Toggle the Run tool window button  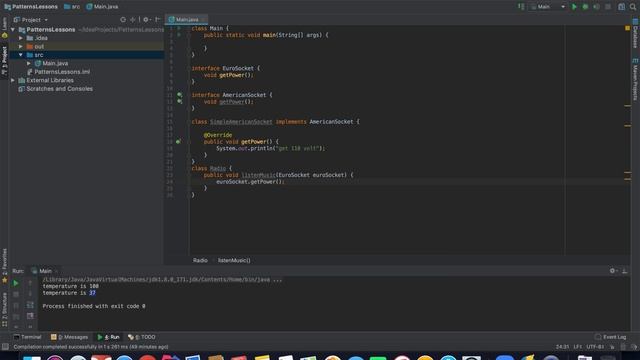[x=108, y=337]
